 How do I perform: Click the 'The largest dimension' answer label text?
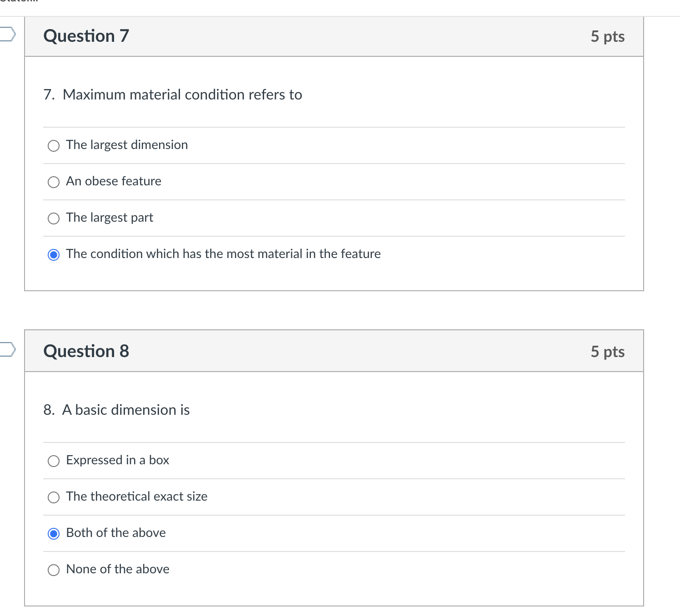point(127,145)
